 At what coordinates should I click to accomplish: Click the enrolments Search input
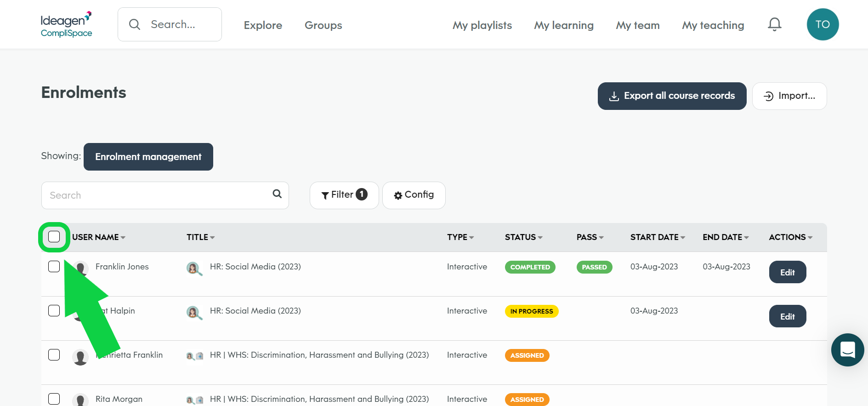165,195
